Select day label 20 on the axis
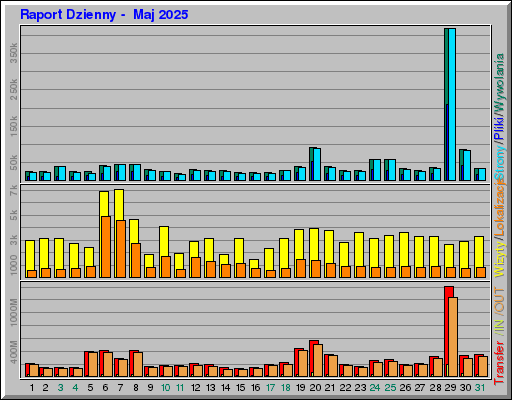512x400 pixels. point(315,388)
